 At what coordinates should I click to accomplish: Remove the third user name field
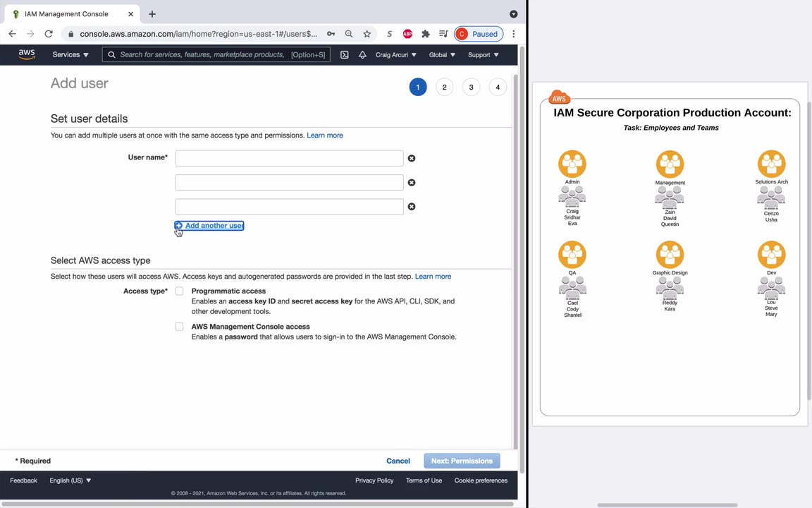(x=412, y=206)
